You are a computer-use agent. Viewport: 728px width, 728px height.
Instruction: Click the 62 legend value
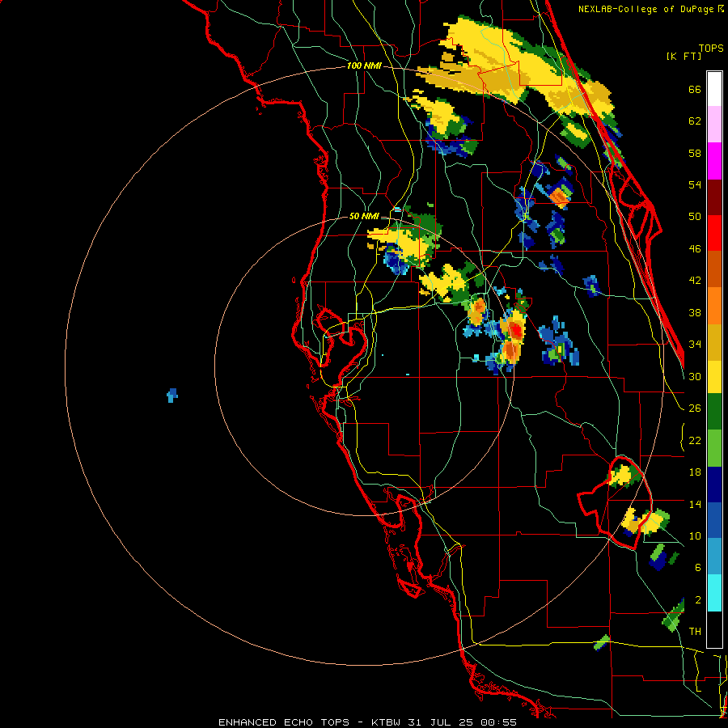tap(695, 121)
